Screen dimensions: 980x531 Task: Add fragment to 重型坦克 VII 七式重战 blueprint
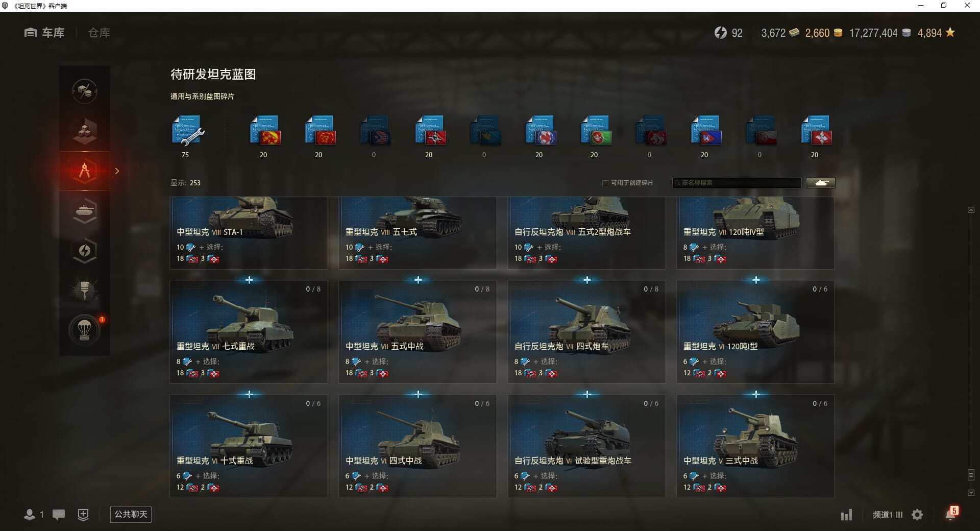click(x=249, y=280)
